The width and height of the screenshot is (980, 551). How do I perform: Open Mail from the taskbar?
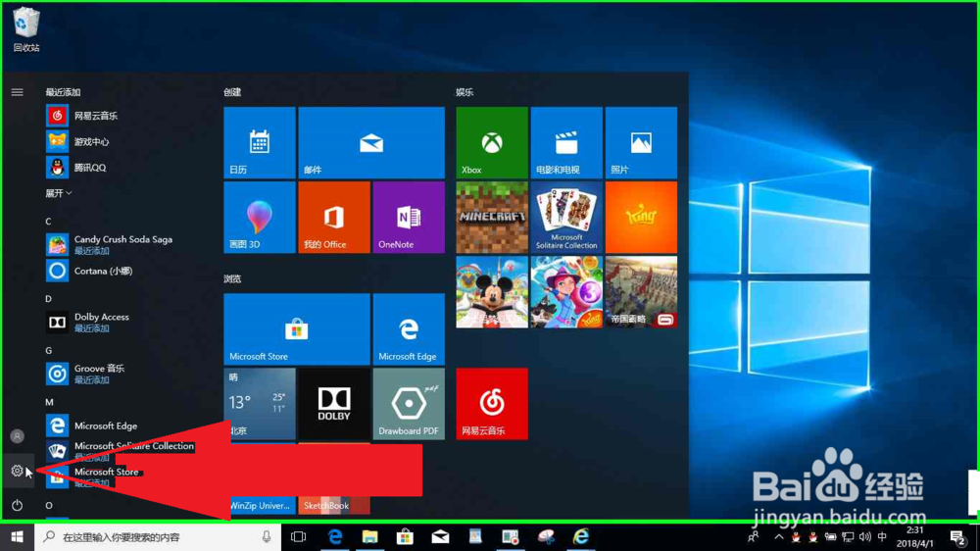(x=440, y=536)
